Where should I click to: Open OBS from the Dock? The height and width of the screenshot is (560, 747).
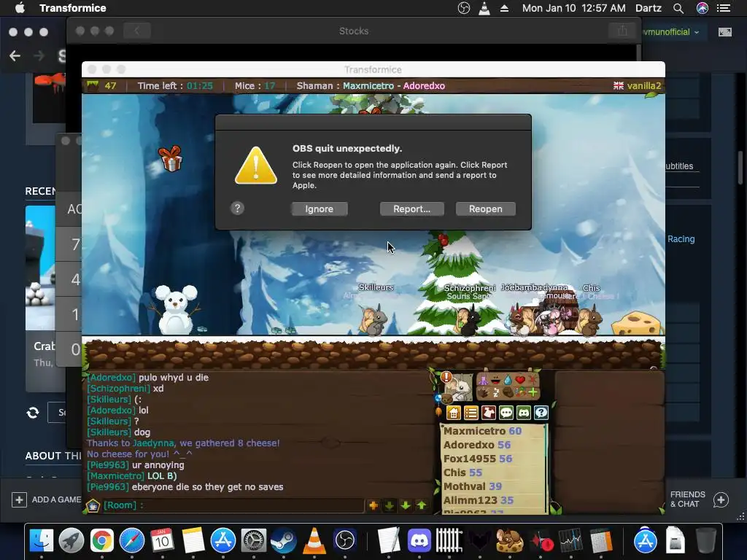coord(345,540)
